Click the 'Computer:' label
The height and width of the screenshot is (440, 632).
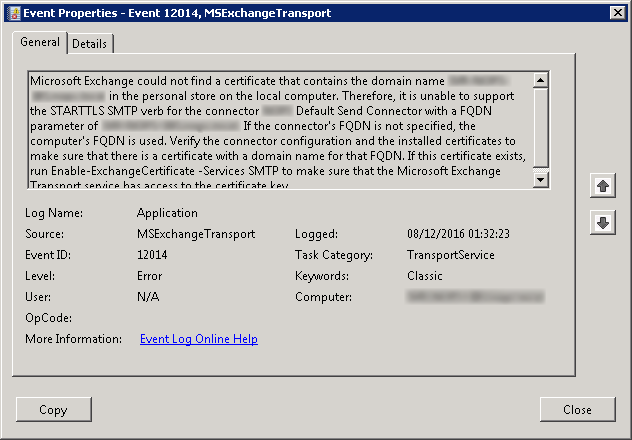323,297
